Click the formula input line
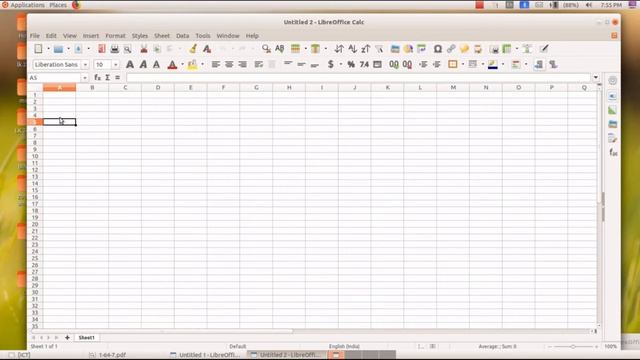Screen dimensions: 640x360 point(358,78)
